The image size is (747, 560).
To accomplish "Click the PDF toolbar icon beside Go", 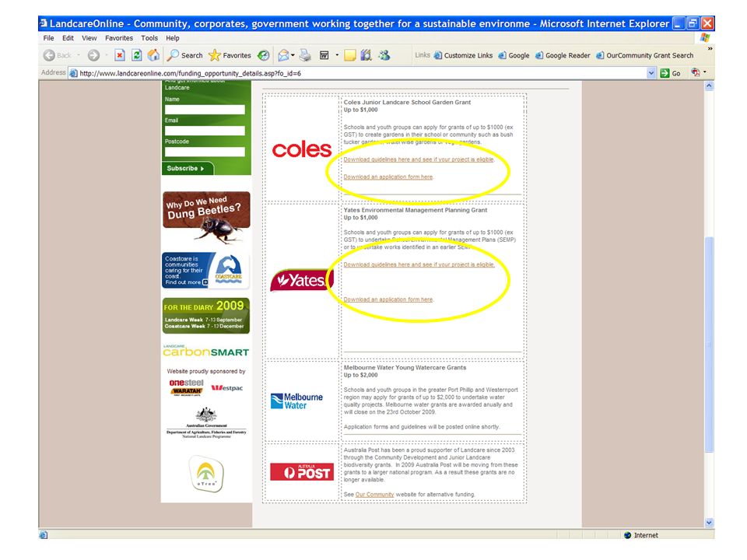I will (x=696, y=72).
